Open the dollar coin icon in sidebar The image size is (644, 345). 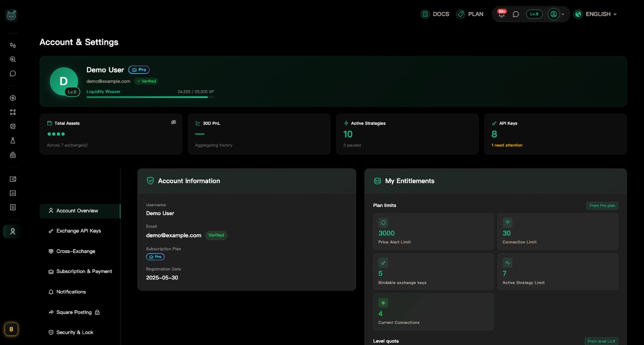point(13,98)
